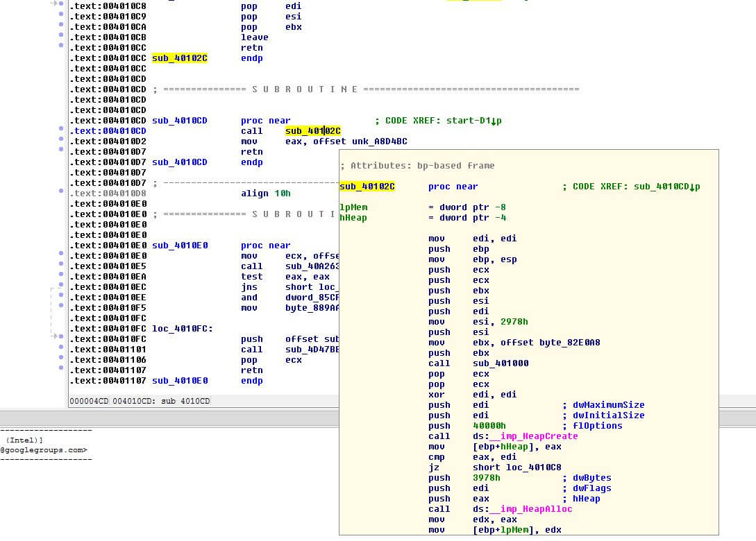Click the sub_4010CD proc near name
Screen dimensions: 756x541
tap(180, 121)
